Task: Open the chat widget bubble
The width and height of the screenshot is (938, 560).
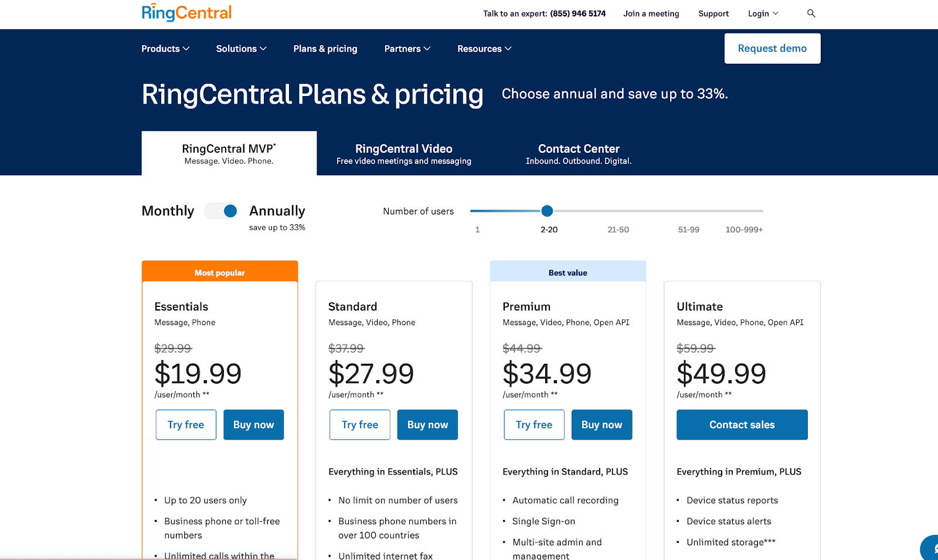Action: [x=930, y=549]
